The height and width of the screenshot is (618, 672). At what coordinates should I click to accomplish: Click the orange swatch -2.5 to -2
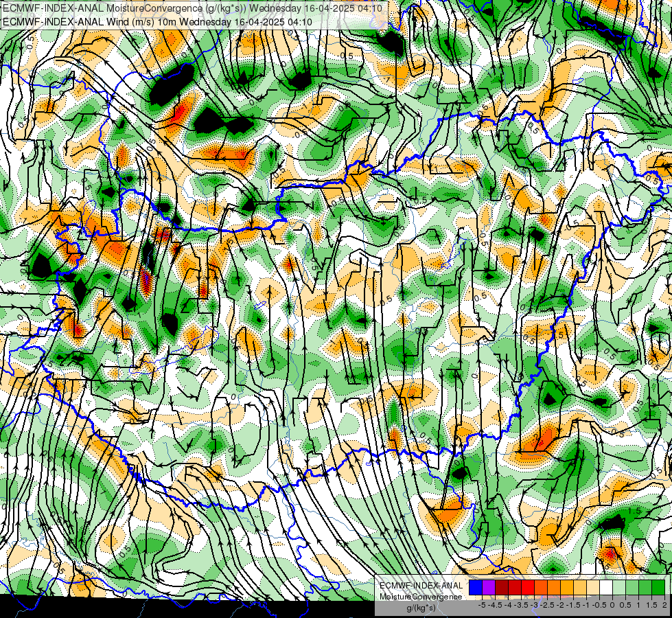coord(554,588)
